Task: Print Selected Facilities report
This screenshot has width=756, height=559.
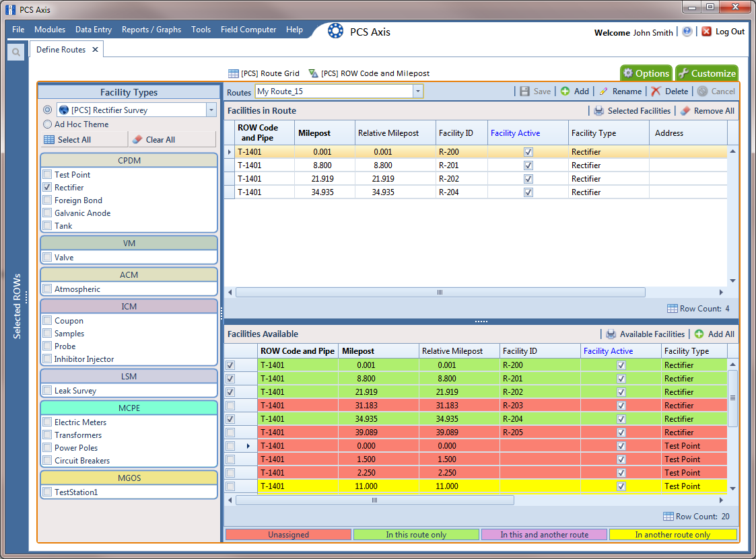Action: point(599,111)
